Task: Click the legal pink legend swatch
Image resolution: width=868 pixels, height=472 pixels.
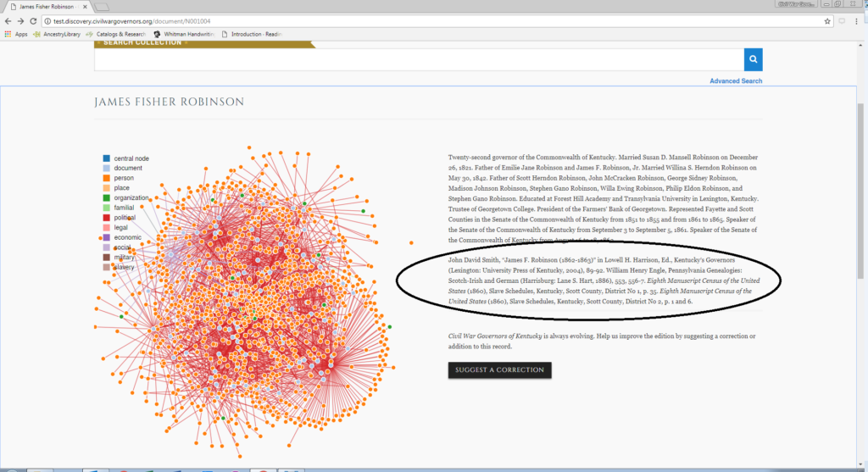Action: [106, 227]
